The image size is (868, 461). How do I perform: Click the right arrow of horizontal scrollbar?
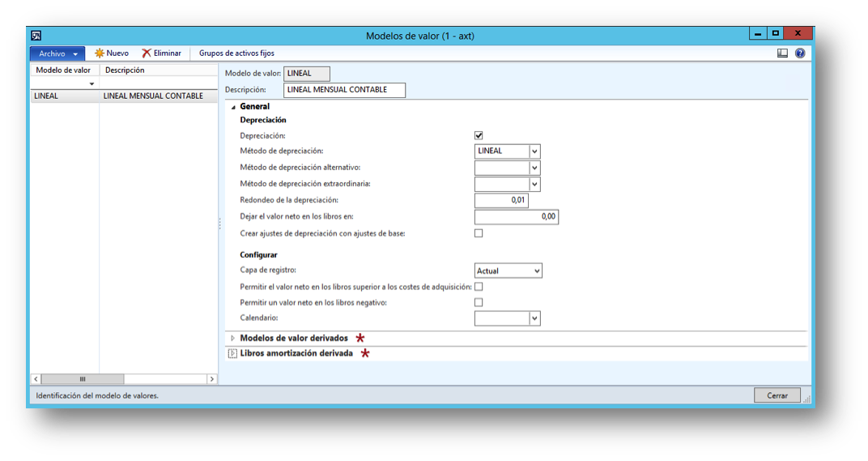pos(211,379)
